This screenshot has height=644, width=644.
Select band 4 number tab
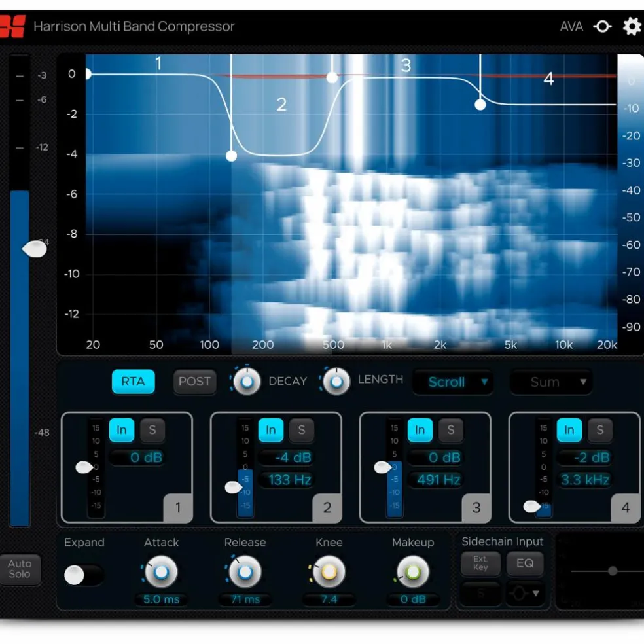(x=625, y=508)
